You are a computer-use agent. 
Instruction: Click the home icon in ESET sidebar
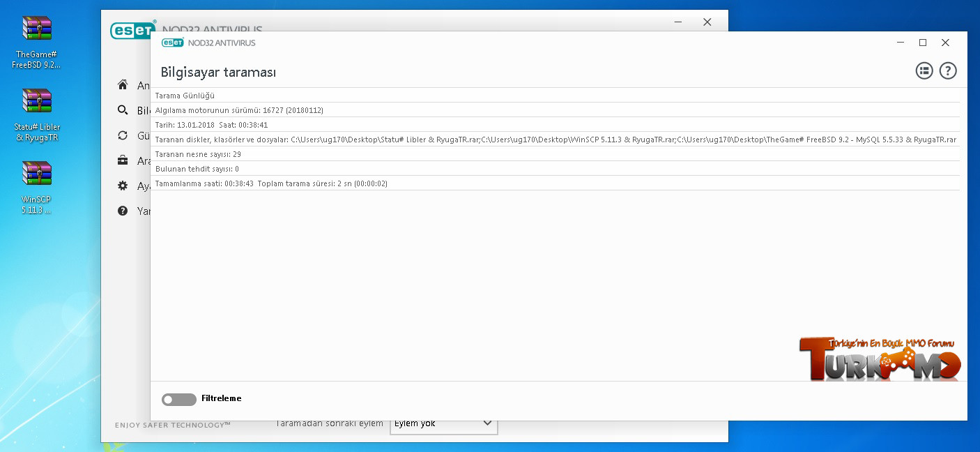click(123, 85)
